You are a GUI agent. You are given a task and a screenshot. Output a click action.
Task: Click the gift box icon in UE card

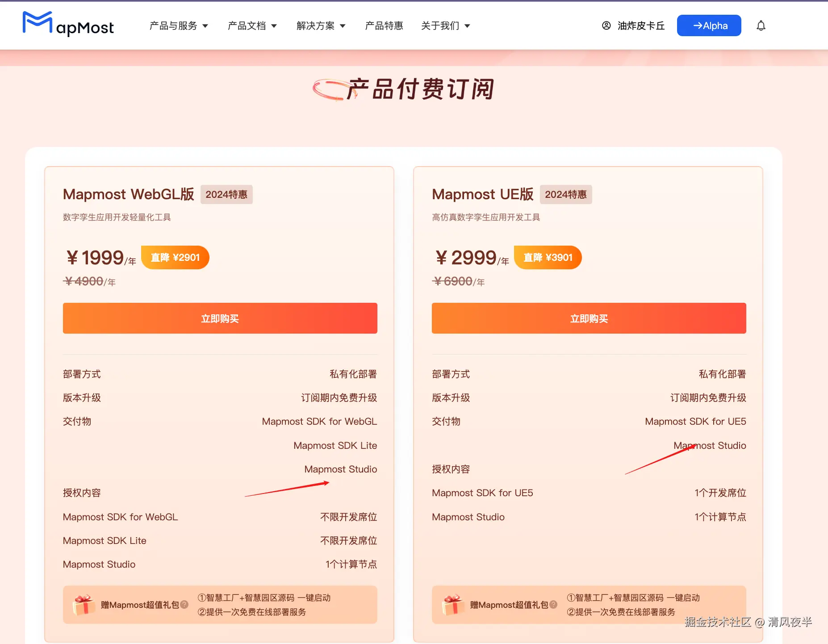(x=453, y=605)
